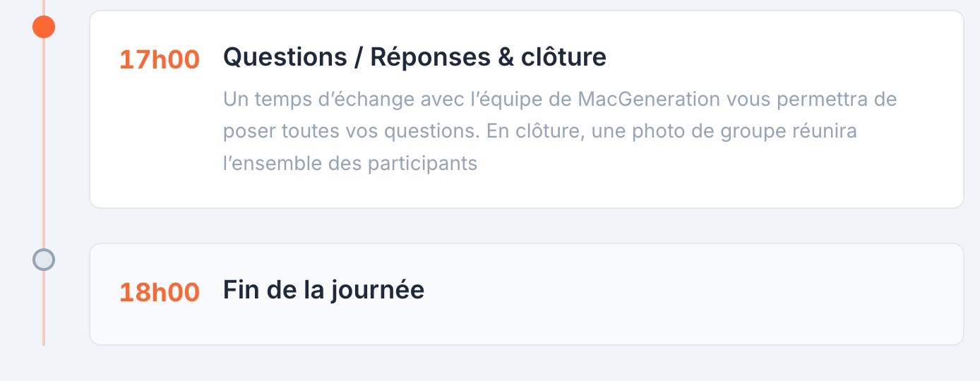The image size is (980, 381).
Task: Click the text "l'ensemble des participants"
Action: pyautogui.click(x=350, y=164)
